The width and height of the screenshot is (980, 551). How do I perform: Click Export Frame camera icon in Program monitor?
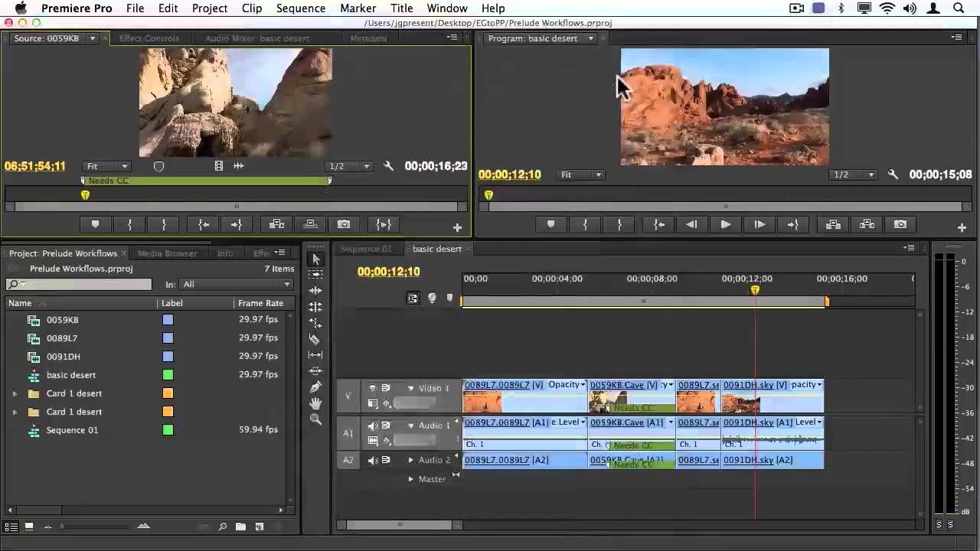pos(900,224)
